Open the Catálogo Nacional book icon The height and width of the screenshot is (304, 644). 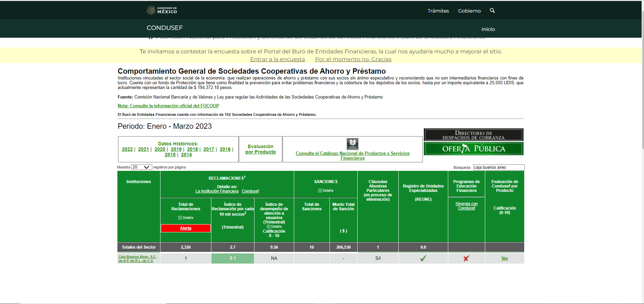click(353, 144)
